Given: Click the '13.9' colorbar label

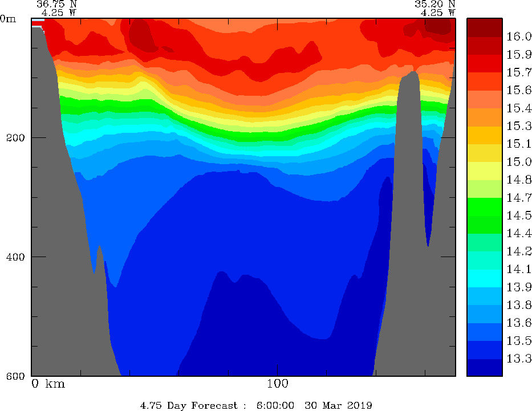Looking at the screenshot, I should pyautogui.click(x=519, y=287).
